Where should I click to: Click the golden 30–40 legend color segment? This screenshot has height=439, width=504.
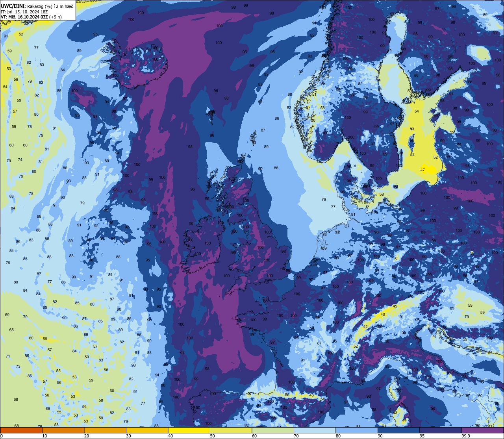pos(147,430)
